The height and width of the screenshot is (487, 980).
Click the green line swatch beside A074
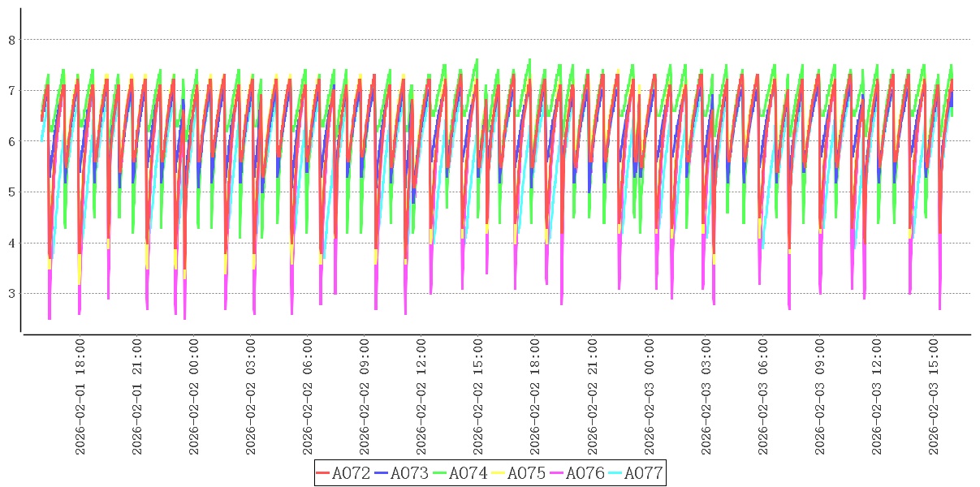tap(440, 473)
